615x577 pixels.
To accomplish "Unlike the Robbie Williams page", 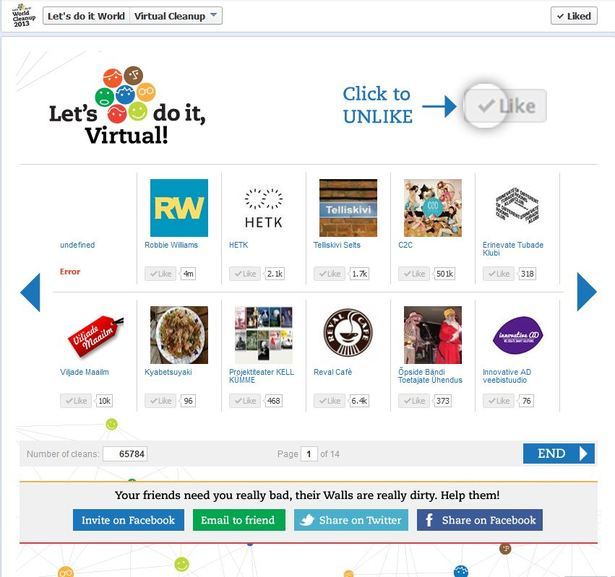I will click(x=160, y=273).
